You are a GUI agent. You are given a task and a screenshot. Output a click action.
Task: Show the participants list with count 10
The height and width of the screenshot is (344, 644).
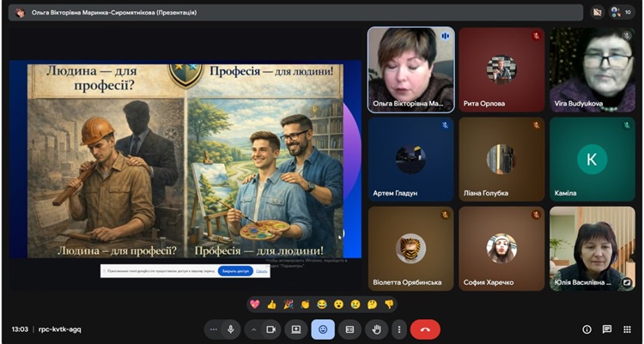tap(616, 12)
